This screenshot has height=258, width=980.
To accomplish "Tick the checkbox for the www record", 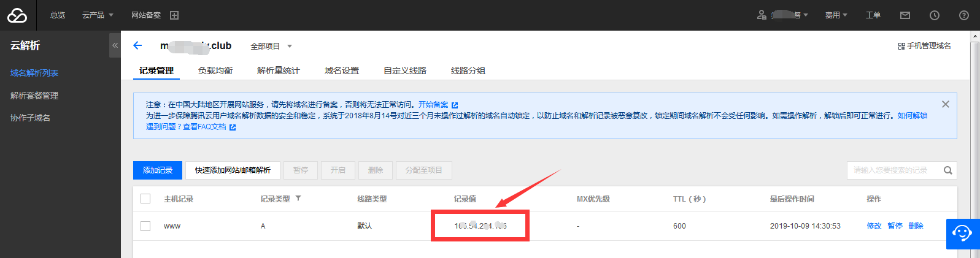I will (145, 226).
